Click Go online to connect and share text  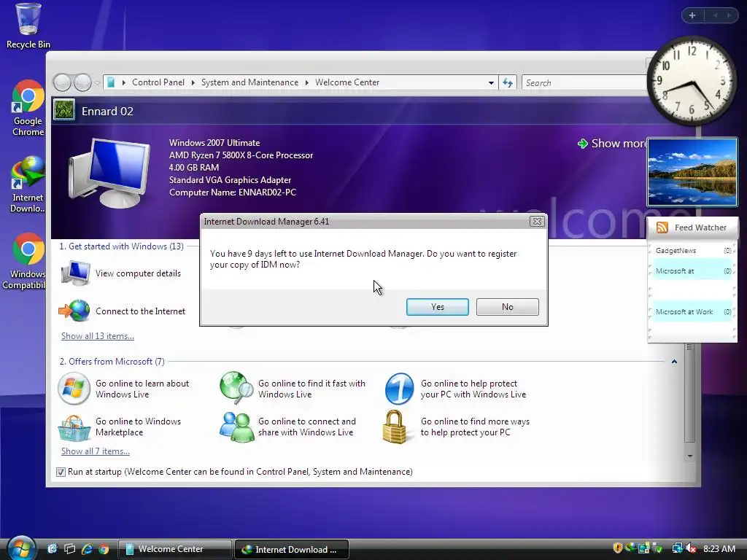pos(307,427)
